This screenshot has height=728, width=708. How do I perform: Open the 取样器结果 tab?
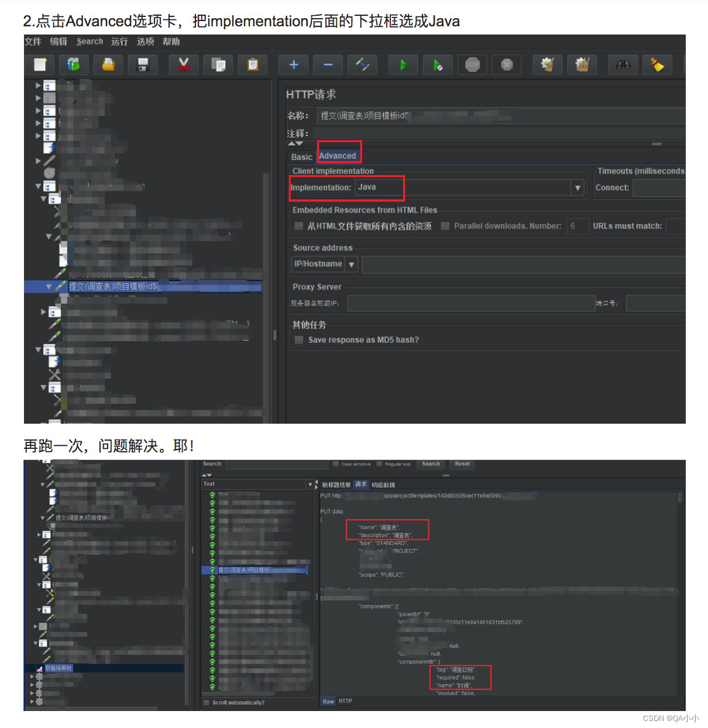coord(336,485)
